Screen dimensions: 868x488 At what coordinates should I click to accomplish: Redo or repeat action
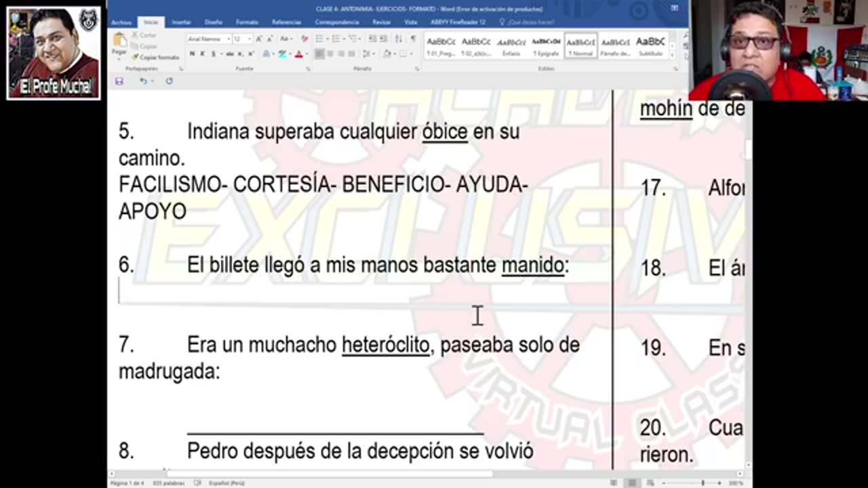click(x=169, y=81)
